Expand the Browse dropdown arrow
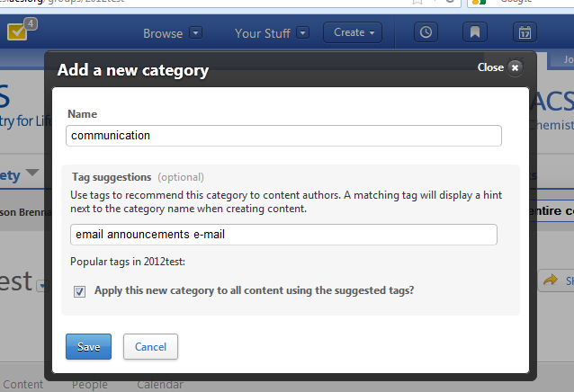Screen dimensions: 574x392 (x=196, y=33)
